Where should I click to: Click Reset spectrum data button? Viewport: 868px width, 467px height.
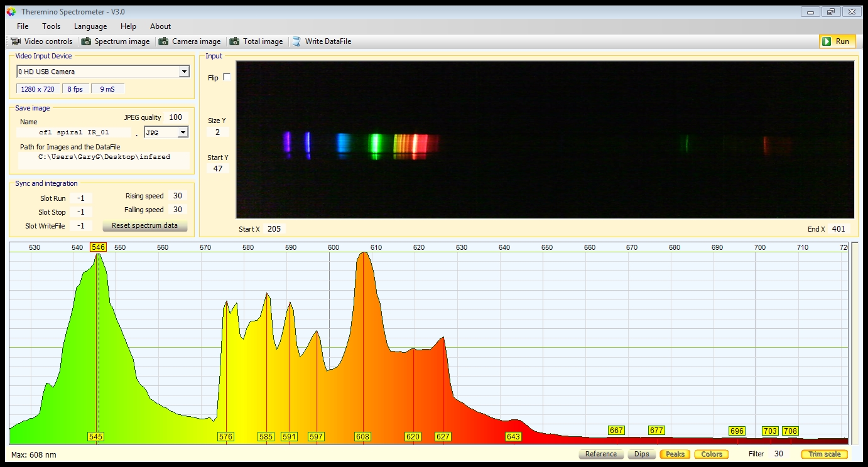(x=144, y=225)
